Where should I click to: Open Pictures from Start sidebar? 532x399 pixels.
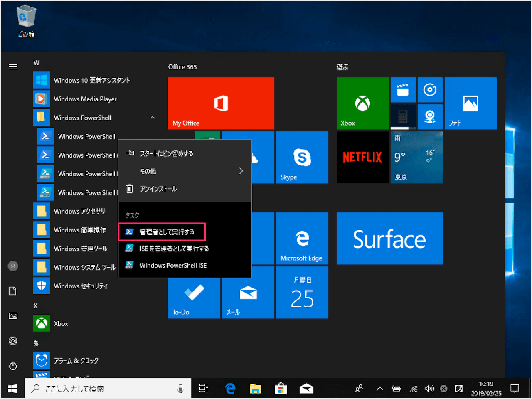pyautogui.click(x=13, y=316)
